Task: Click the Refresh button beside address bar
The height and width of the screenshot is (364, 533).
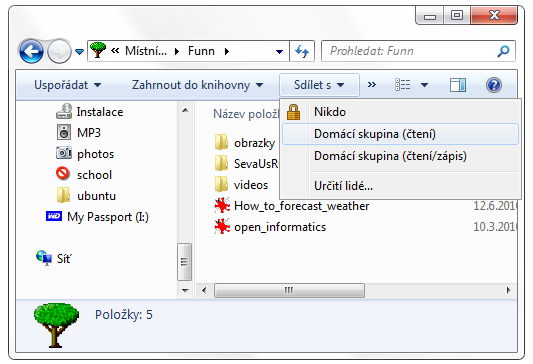Action: coord(302,51)
